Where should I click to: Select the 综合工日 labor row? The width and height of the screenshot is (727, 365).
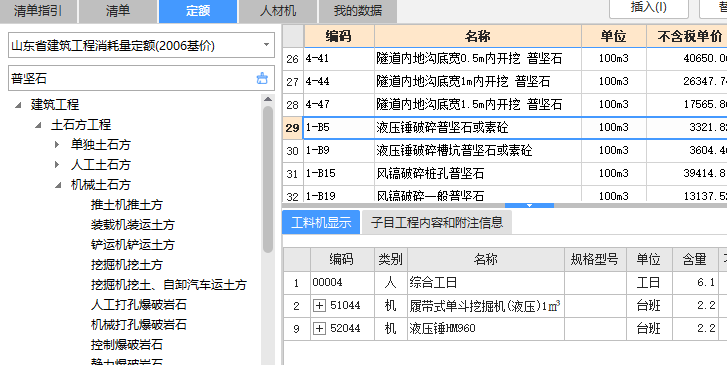coord(485,282)
